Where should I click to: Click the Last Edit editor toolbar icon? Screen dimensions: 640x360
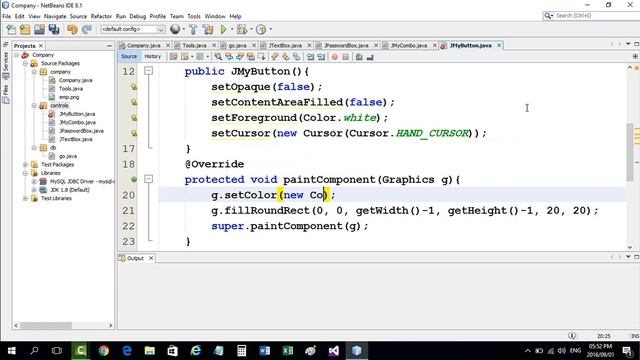pos(173,57)
